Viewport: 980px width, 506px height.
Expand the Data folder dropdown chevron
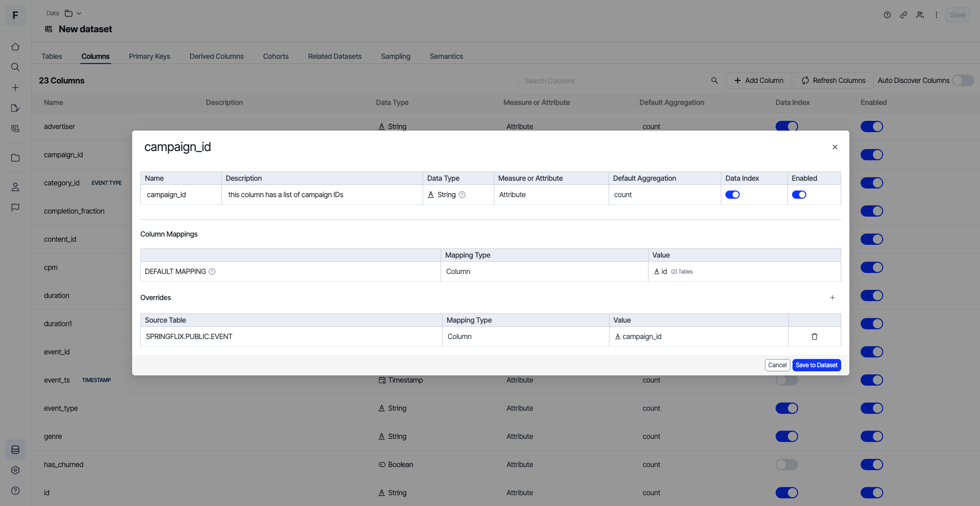79,13
